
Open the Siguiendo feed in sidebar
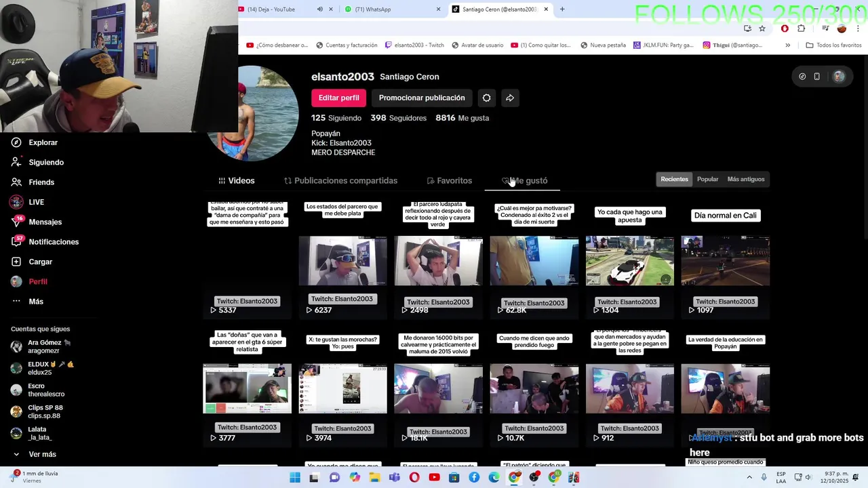coord(38,163)
